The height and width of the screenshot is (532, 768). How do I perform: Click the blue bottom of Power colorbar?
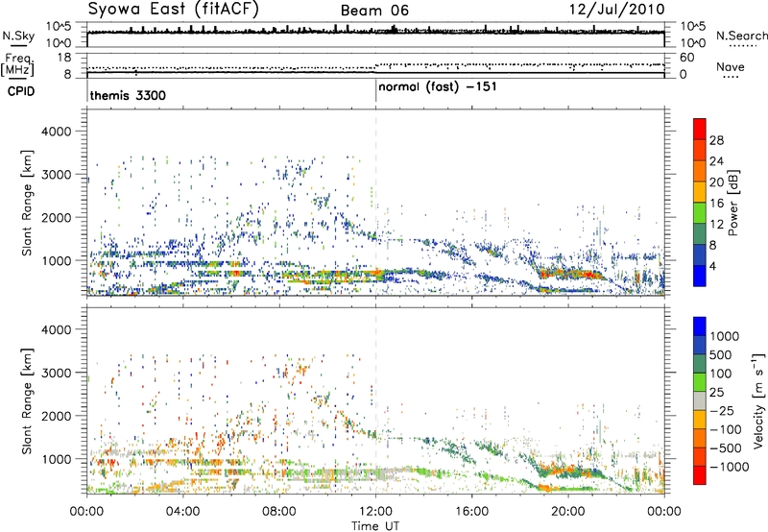click(700, 276)
